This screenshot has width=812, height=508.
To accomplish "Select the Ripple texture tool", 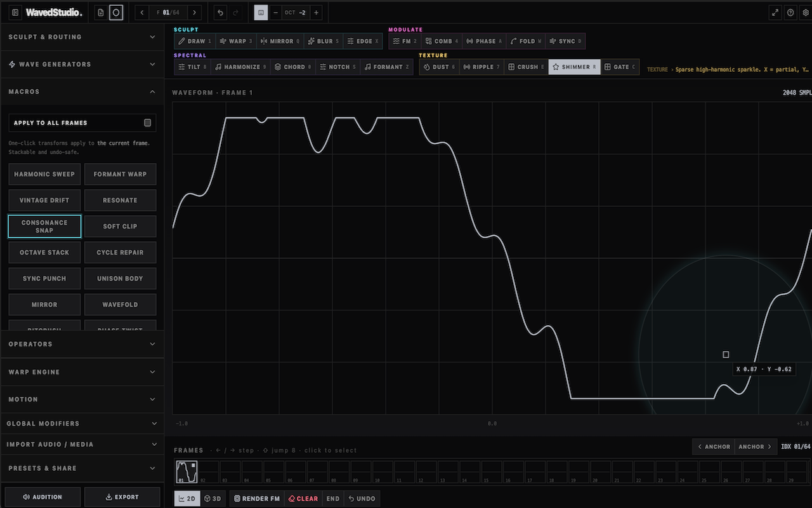I will click(482, 67).
